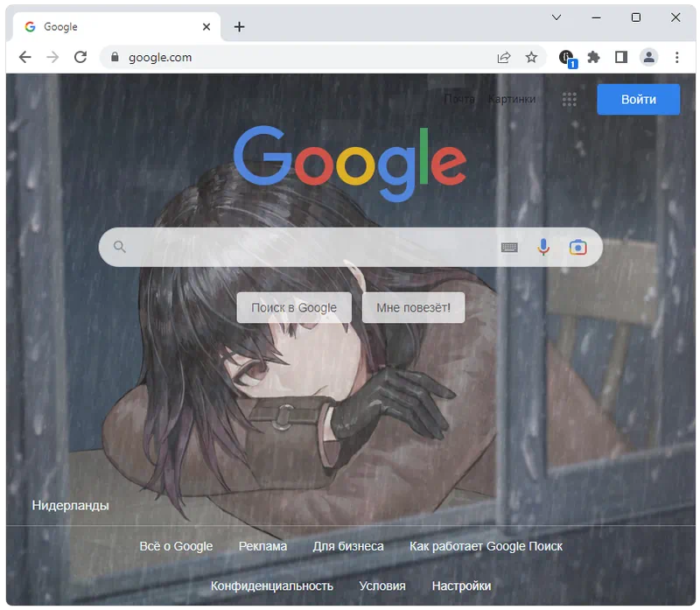Show the browser side panel

tap(621, 57)
